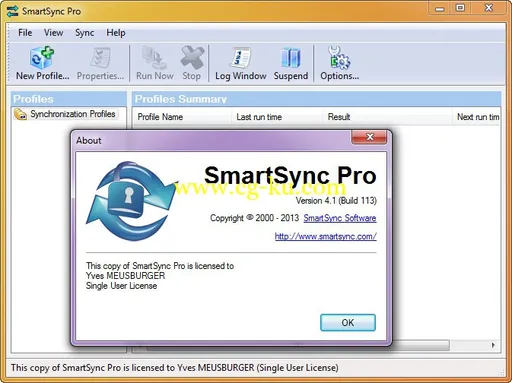
Task: Click OK in the About dialog
Action: (348, 322)
